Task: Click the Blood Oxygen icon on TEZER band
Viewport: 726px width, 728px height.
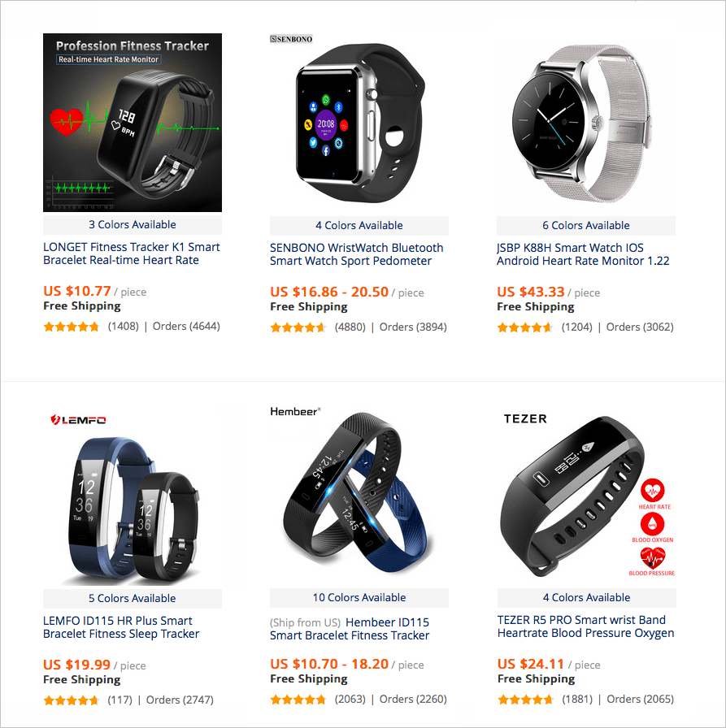Action: pyautogui.click(x=653, y=524)
